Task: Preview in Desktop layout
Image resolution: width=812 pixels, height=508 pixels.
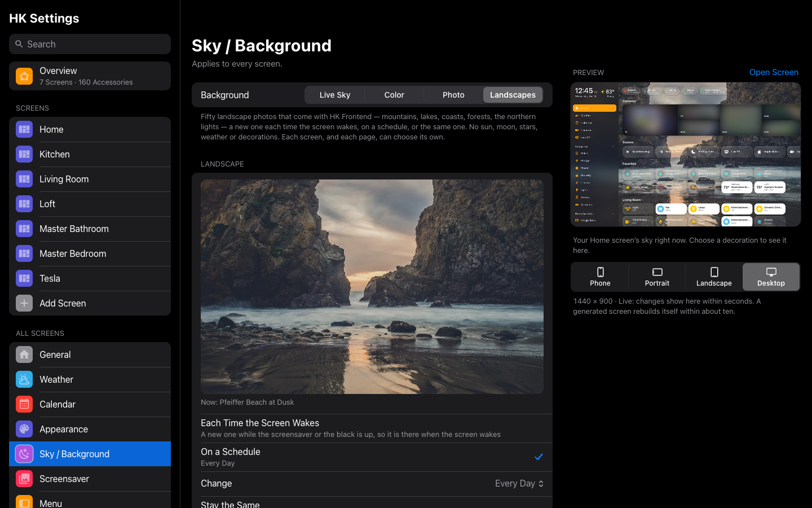Action: (771, 277)
